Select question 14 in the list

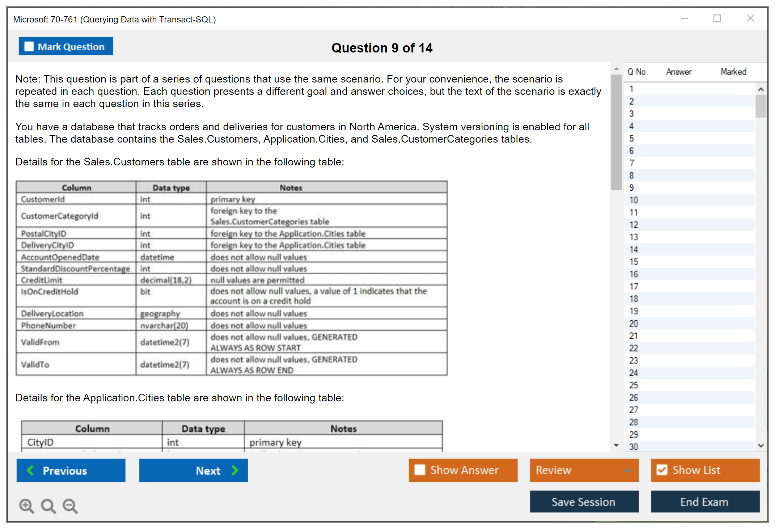(634, 249)
